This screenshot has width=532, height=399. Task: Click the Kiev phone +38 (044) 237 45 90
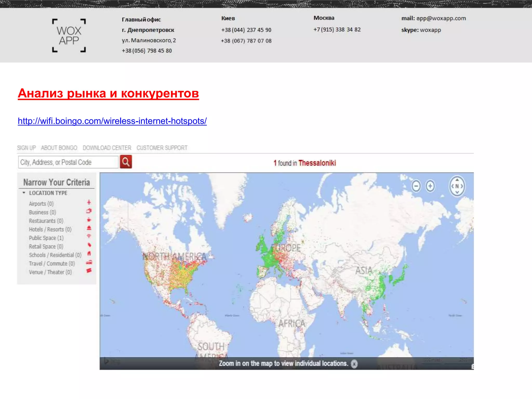coord(246,30)
